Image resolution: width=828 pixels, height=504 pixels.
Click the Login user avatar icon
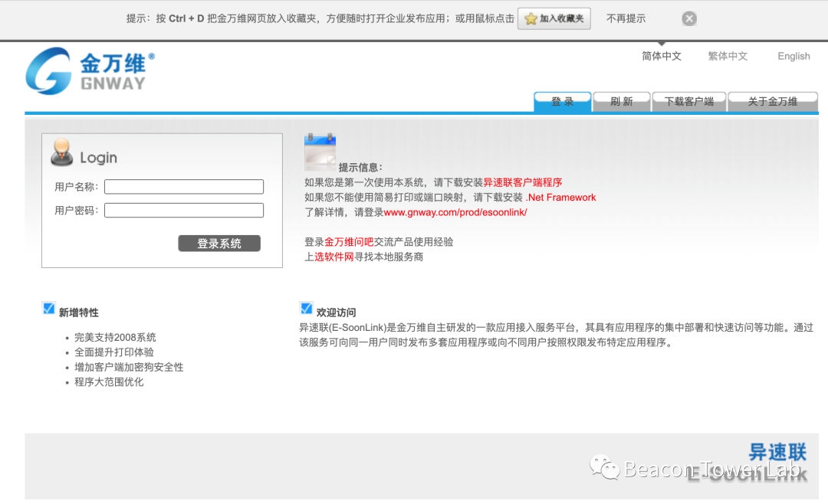(x=62, y=152)
